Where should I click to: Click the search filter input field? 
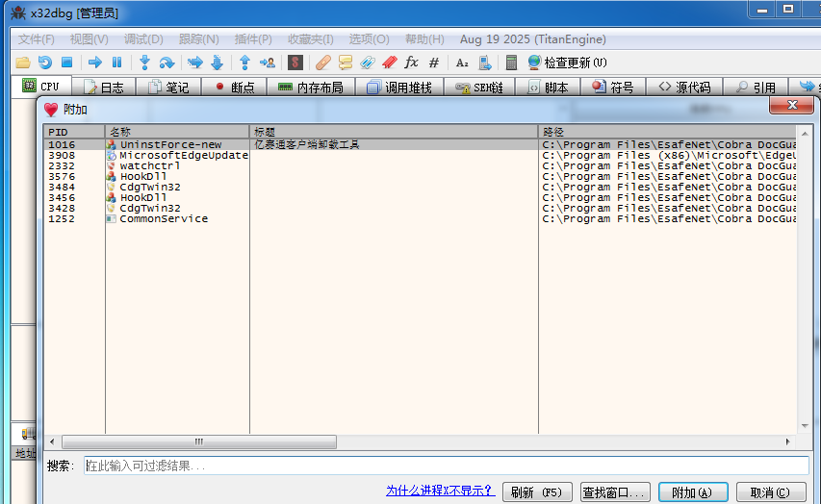coord(446,466)
